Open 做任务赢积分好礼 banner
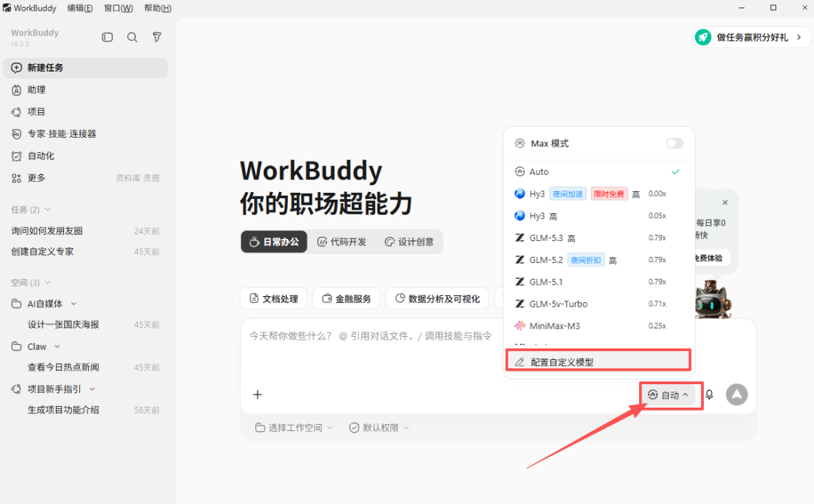This screenshot has height=504, width=814. 751,38
